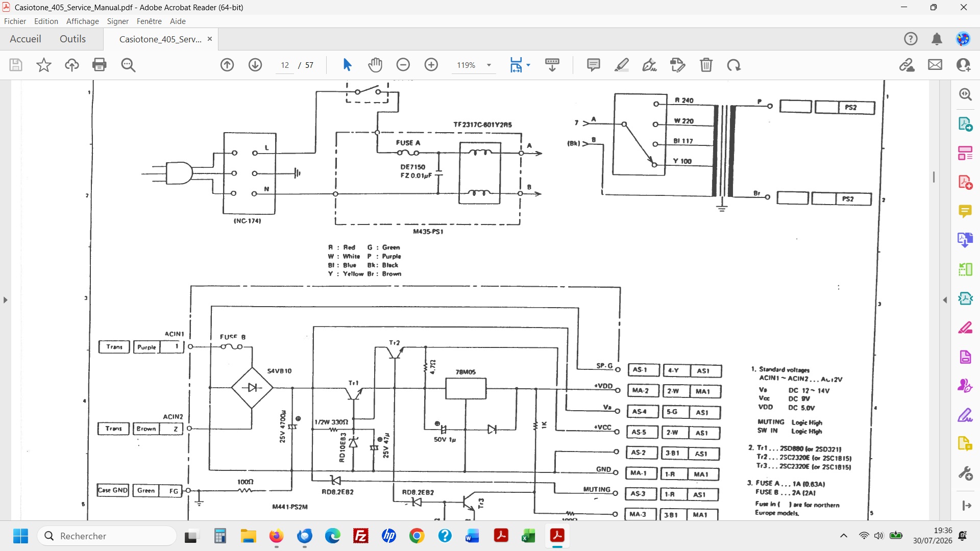Toggle the read mode keyboard icon
Viewport: 980px width, 551px height.
(552, 65)
